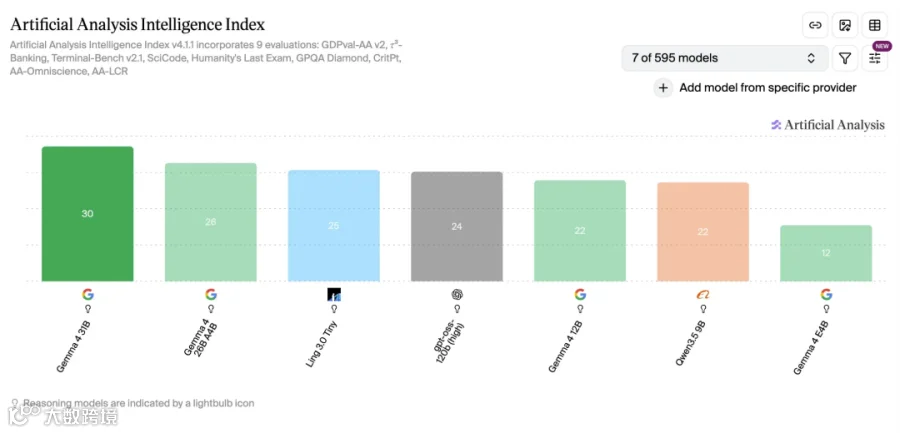The width and height of the screenshot is (900, 433).
Task: Select the blue Ling 3.0 Tiny bar
Action: click(x=334, y=226)
